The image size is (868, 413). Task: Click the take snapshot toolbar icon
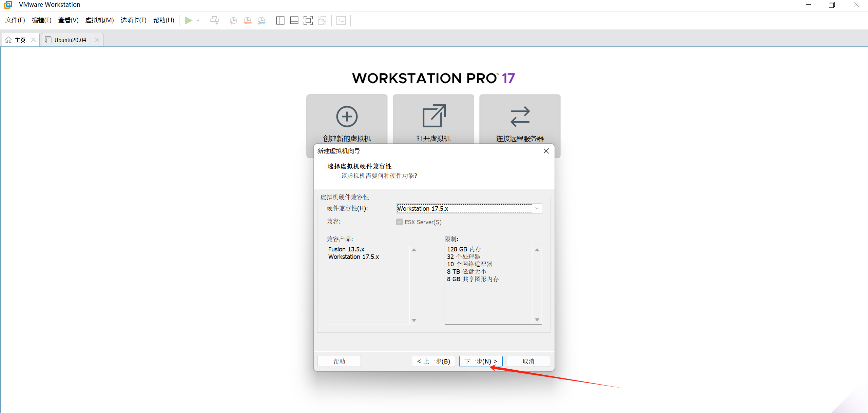click(x=233, y=21)
